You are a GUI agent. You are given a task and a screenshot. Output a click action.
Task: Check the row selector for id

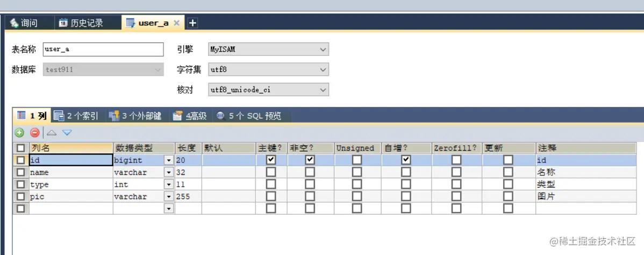21,160
